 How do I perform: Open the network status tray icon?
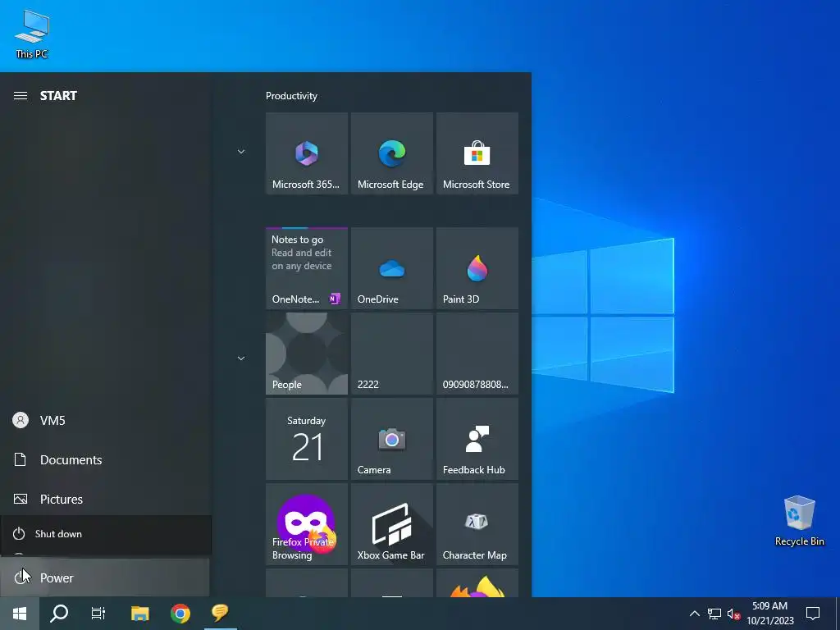[714, 614]
